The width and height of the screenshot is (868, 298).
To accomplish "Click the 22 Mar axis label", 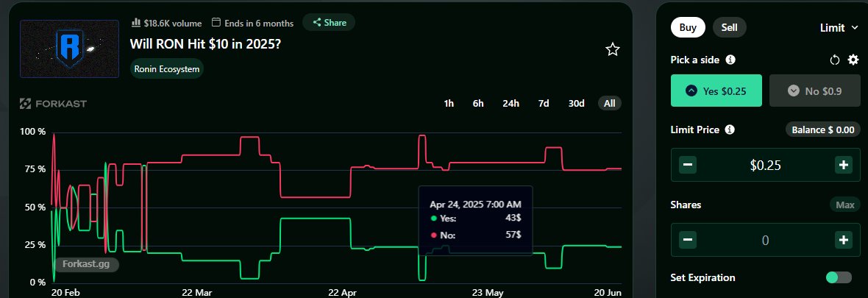I will point(196,292).
